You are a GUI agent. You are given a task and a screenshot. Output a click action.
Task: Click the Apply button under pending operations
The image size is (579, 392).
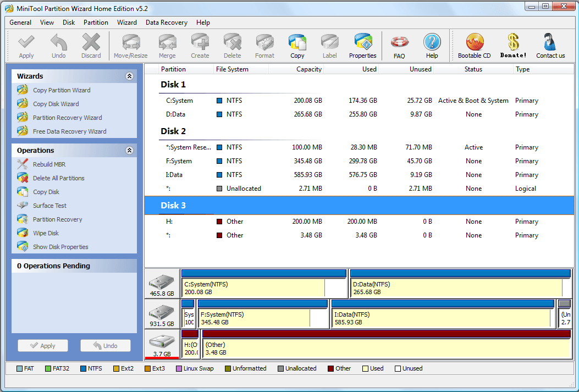point(43,345)
